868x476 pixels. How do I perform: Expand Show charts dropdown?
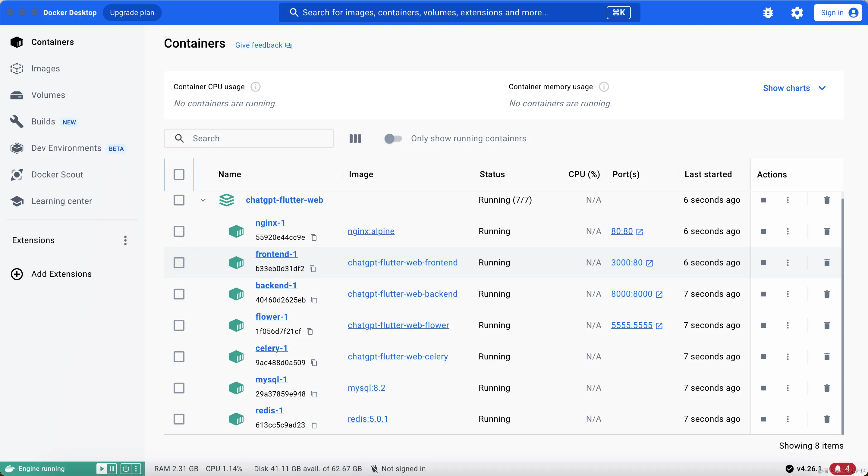pyautogui.click(x=794, y=88)
